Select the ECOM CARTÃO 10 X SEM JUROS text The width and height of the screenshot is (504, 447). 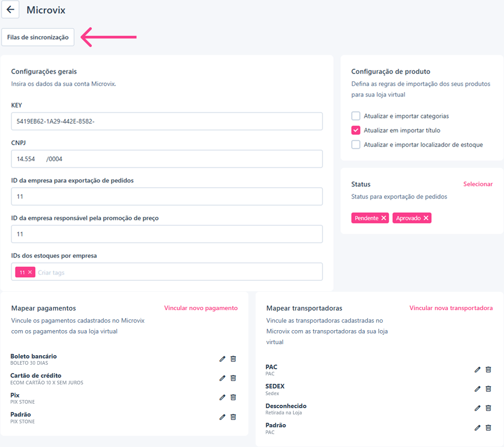coord(47,383)
